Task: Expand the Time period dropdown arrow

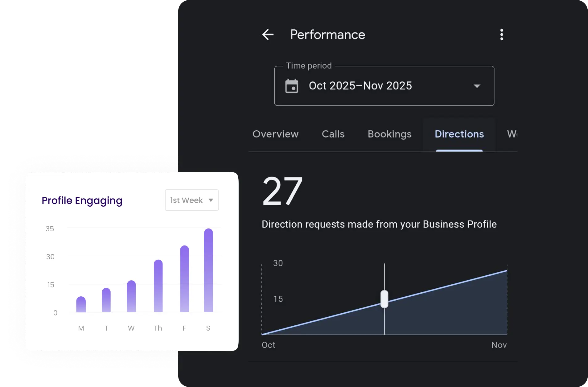Action: [x=477, y=86]
